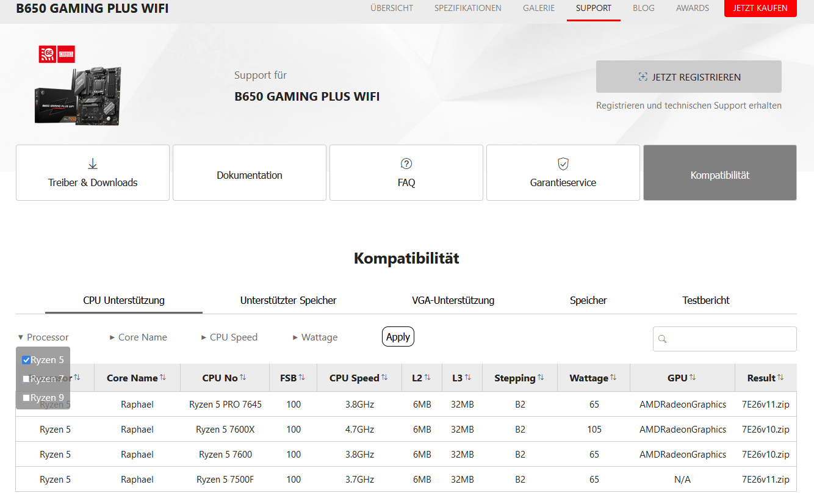This screenshot has height=504, width=814.
Task: Expand the CPU Speed filter
Action: (229, 337)
